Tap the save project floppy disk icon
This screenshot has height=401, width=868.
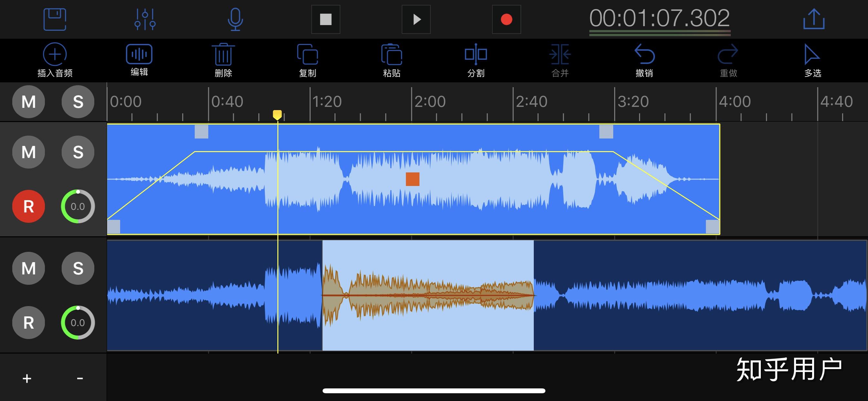(55, 20)
